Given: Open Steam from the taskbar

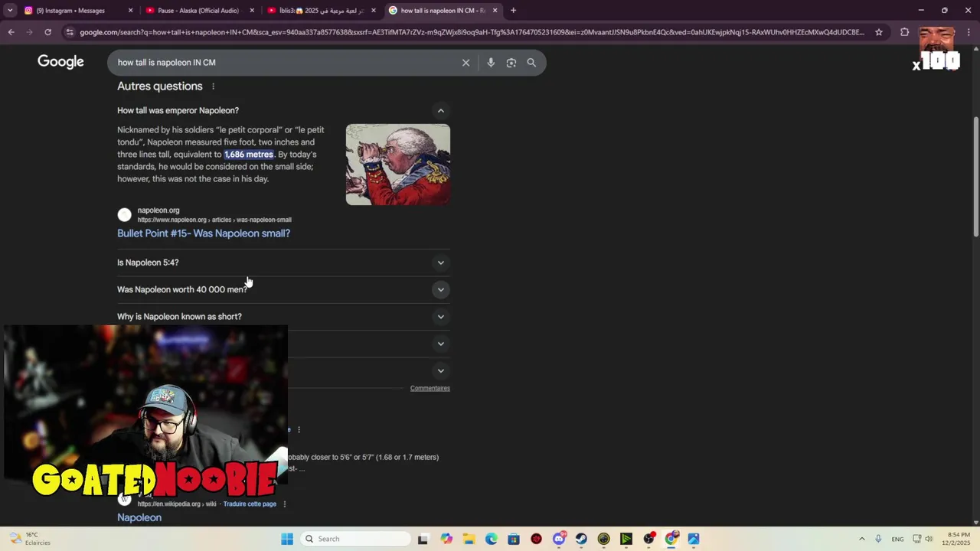Looking at the screenshot, I should click(581, 539).
